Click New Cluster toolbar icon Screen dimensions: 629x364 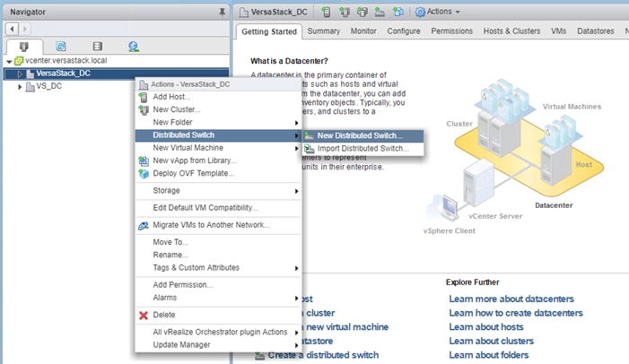coord(345,12)
